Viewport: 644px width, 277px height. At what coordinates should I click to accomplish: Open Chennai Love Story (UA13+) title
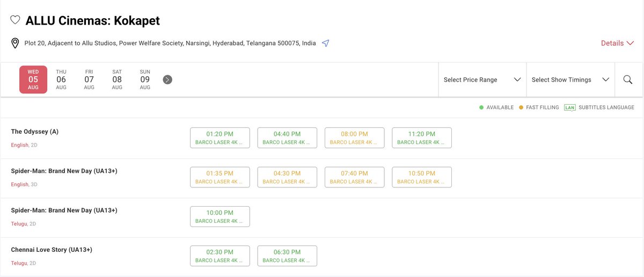pos(52,250)
